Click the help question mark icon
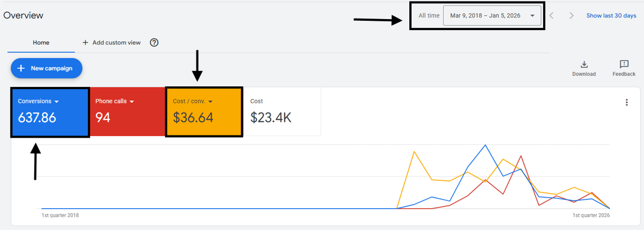This screenshot has height=230, width=644. point(154,43)
